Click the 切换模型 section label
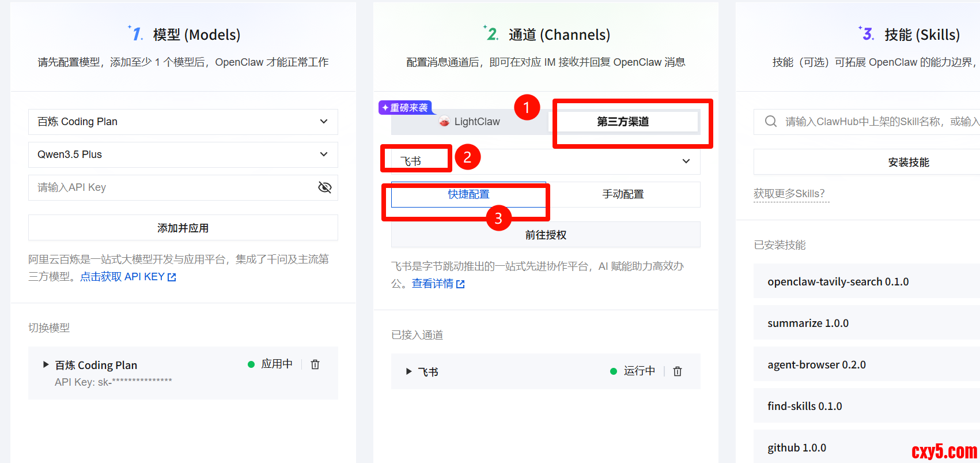Image resolution: width=980 pixels, height=463 pixels. click(x=49, y=328)
